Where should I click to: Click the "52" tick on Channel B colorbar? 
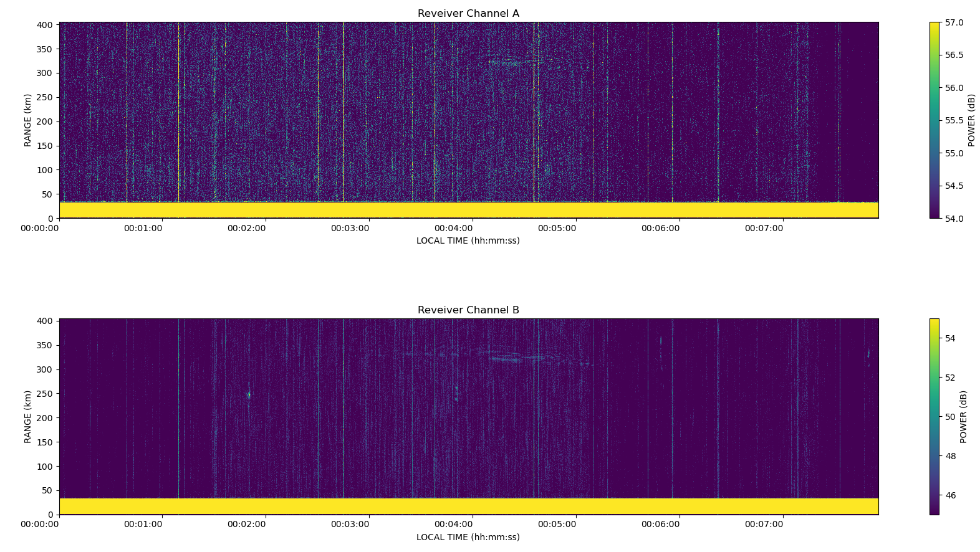point(950,378)
